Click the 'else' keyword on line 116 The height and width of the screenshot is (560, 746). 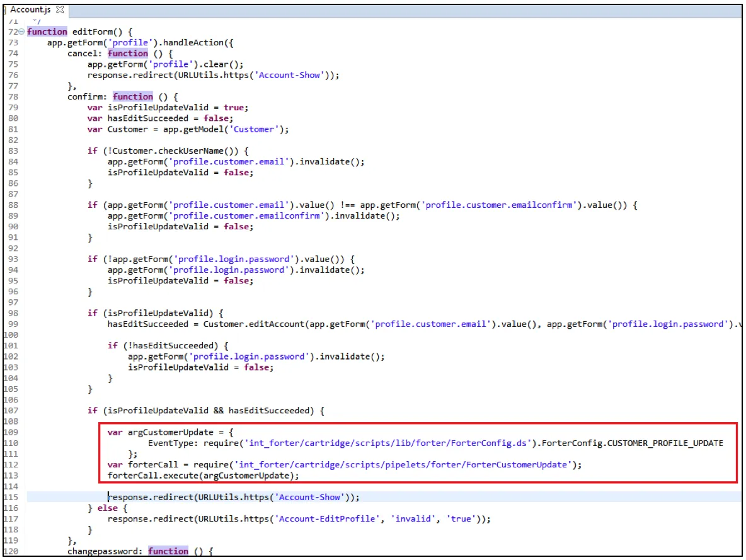(x=108, y=508)
